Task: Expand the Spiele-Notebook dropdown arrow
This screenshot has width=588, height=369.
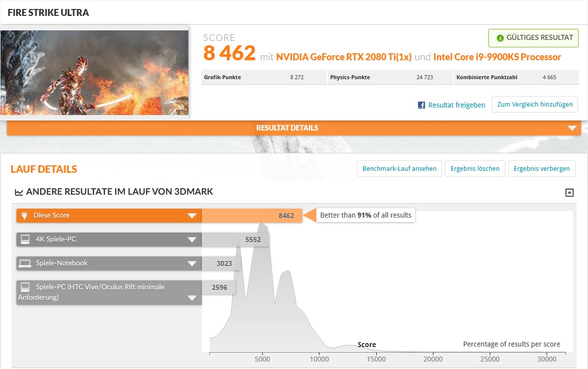Action: point(192,264)
